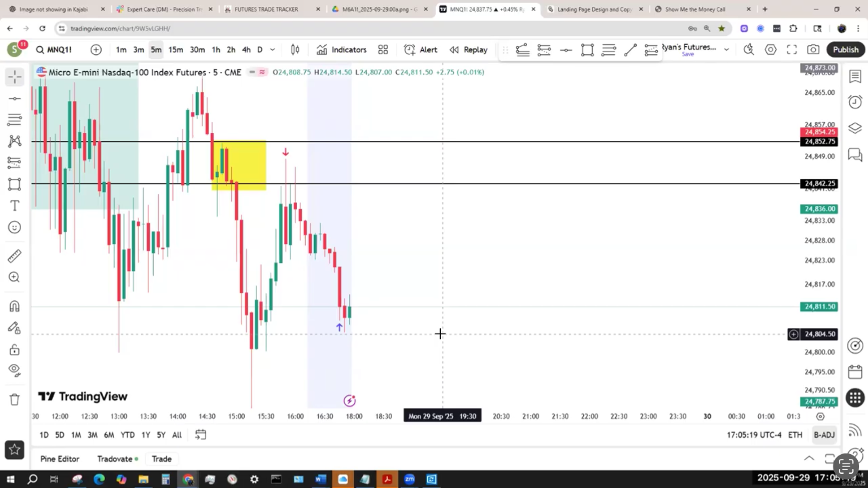The height and width of the screenshot is (488, 868).
Task: Open the watchlist panel icon
Action: (x=855, y=77)
